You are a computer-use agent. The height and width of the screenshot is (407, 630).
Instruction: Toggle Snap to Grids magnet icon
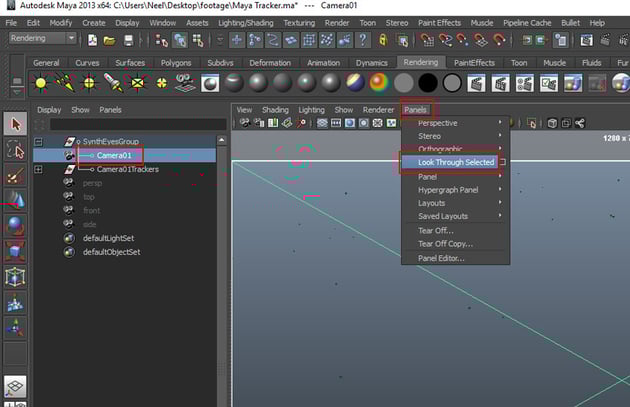427,40
